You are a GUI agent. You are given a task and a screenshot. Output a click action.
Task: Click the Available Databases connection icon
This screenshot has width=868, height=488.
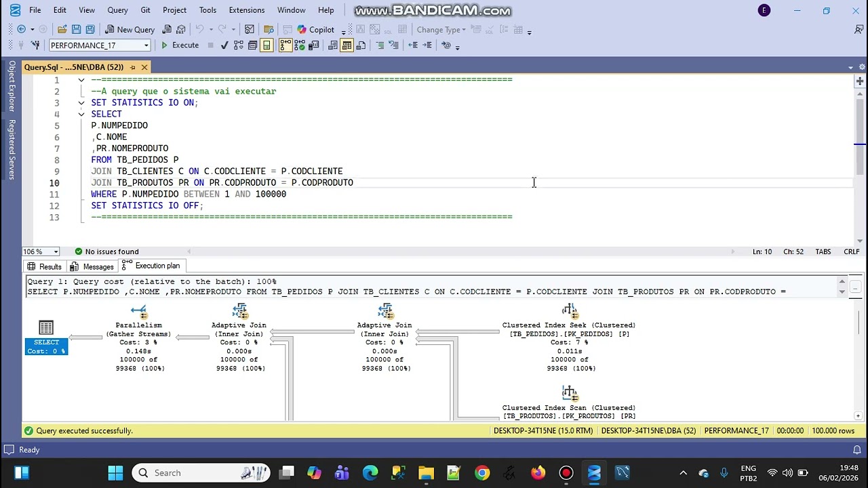(35, 45)
